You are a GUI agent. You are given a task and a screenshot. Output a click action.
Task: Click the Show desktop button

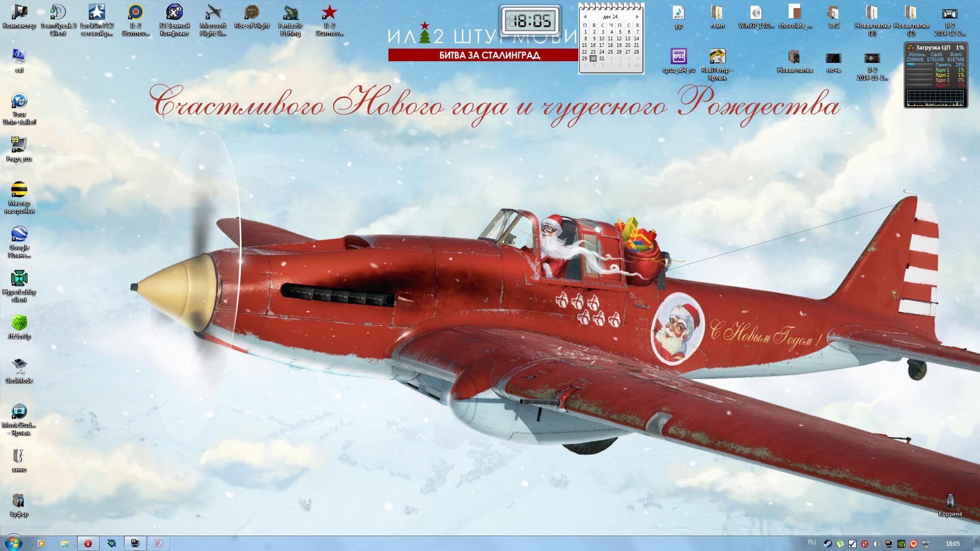[x=976, y=543]
